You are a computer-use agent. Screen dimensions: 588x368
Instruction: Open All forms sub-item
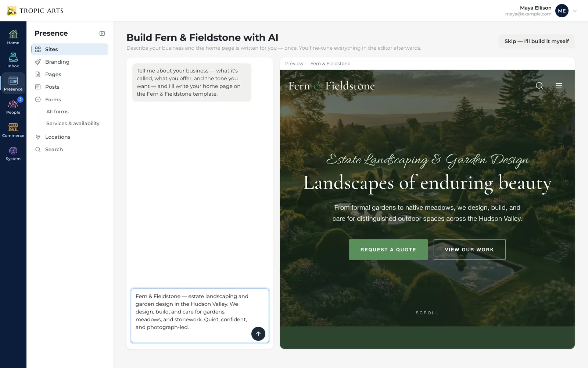(x=57, y=112)
